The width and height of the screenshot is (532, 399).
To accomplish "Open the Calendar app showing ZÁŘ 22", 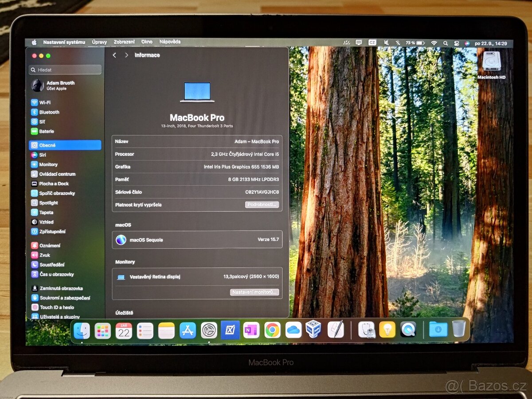I will (x=124, y=330).
